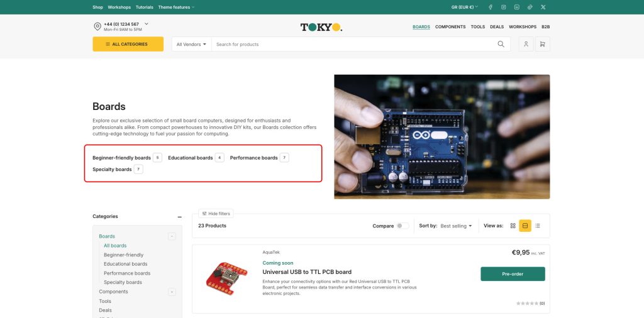This screenshot has height=318, width=644.
Task: Expand the phone contact details chevron
Action: coord(147,24)
